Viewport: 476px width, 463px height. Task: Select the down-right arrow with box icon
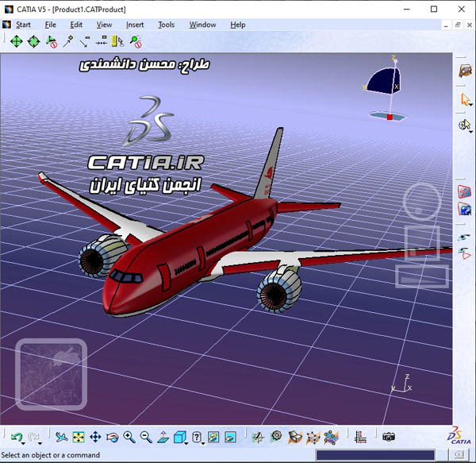point(85,41)
